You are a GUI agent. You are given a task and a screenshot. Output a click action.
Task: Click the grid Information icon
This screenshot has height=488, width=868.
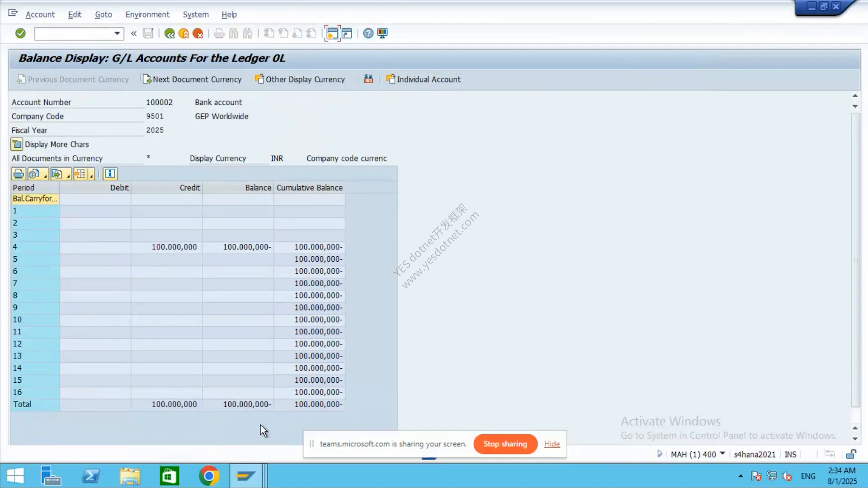[x=110, y=174]
